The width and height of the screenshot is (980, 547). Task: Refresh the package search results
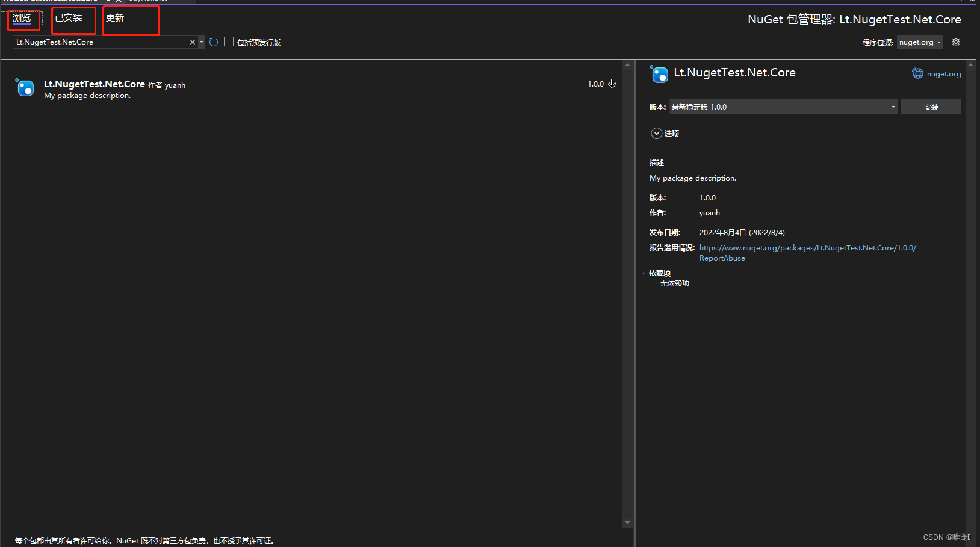click(x=214, y=42)
